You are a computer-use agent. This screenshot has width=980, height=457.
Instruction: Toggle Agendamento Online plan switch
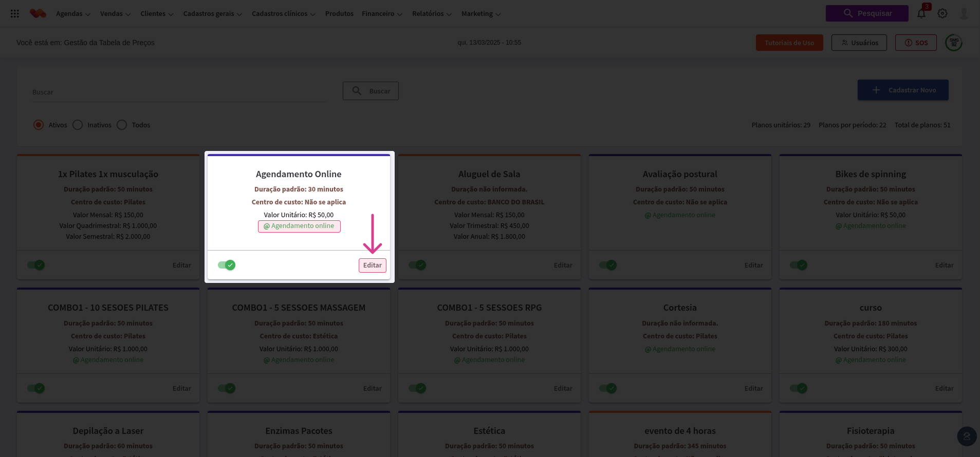pyautogui.click(x=227, y=265)
